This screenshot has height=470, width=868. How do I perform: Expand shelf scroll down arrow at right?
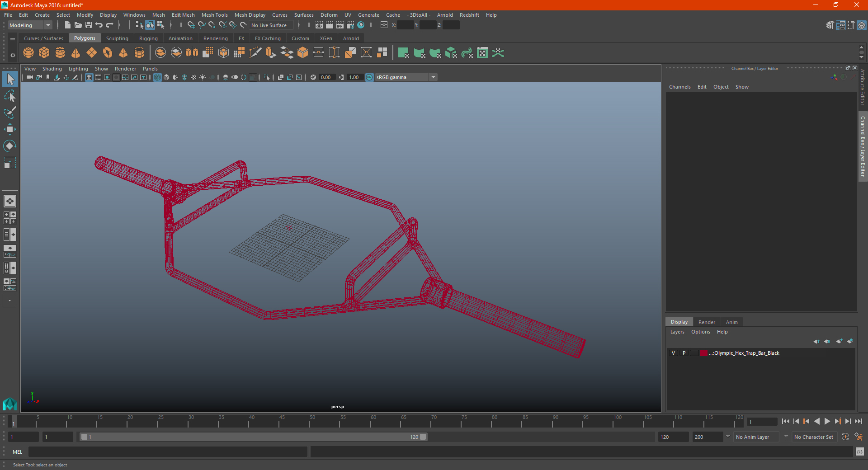[861, 57]
